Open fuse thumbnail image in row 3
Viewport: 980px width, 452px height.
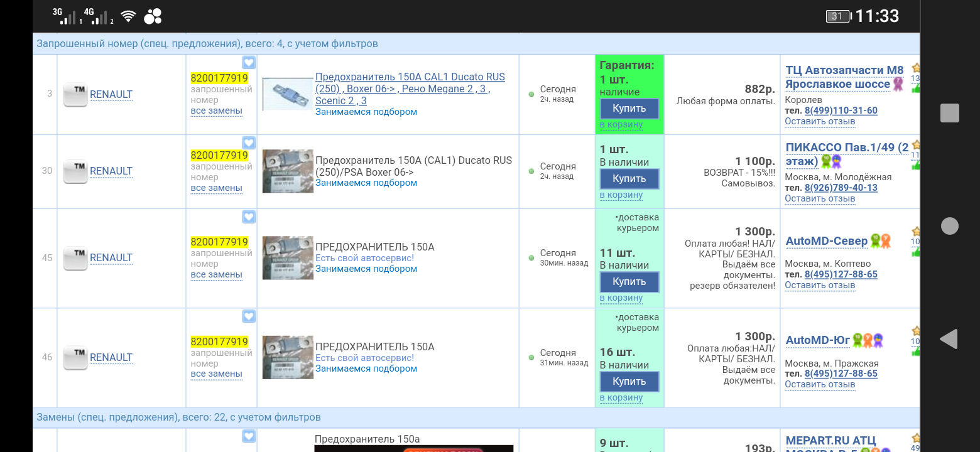pyautogui.click(x=287, y=94)
